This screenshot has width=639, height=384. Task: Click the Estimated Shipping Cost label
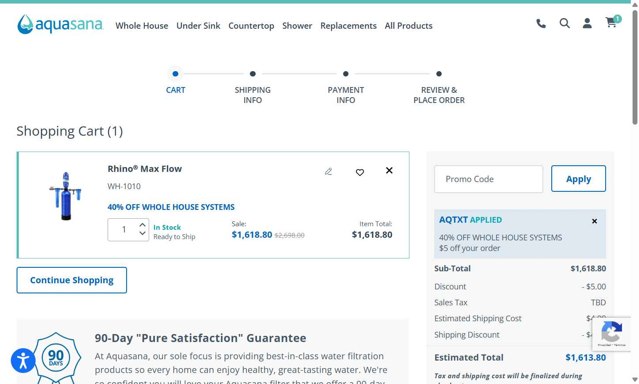(x=478, y=318)
